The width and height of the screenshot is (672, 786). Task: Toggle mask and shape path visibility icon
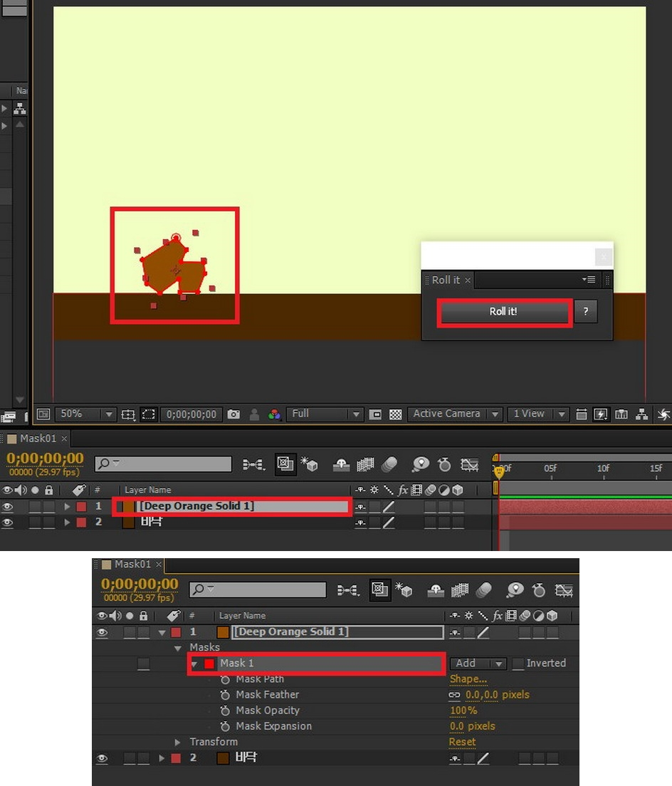click(x=149, y=414)
